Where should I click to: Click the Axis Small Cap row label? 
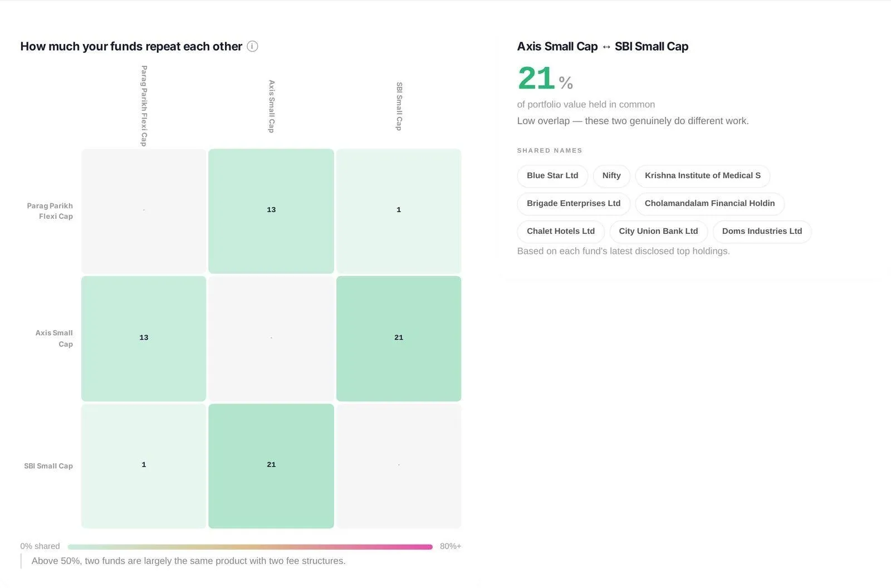[54, 339]
